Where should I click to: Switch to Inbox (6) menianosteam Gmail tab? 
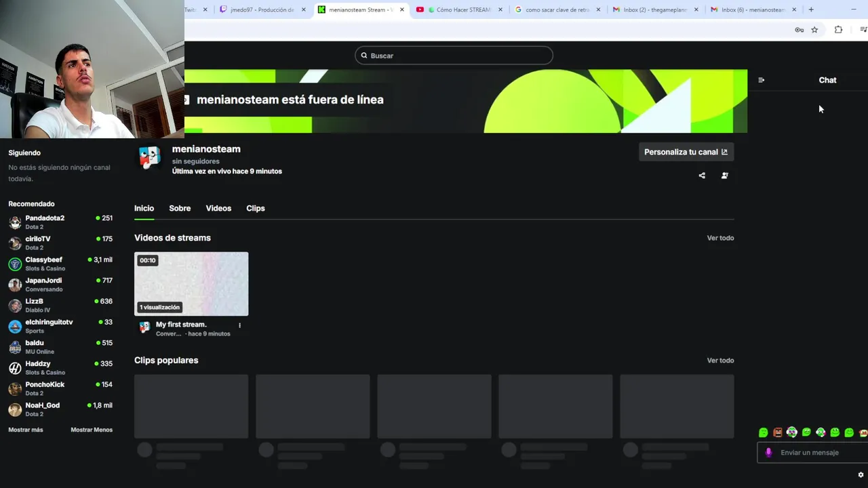point(753,9)
